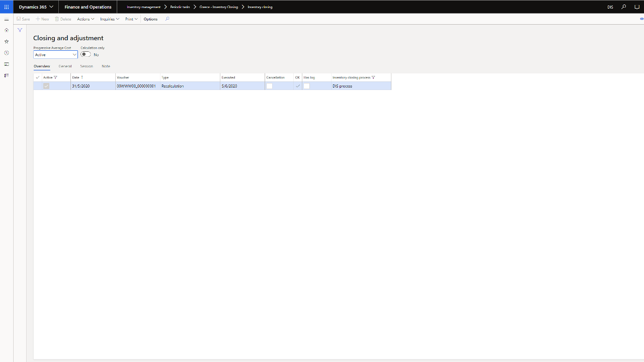Screen dimensions: 644x362
Task: Toggle the Active checkbox in the row
Action: tap(46, 86)
